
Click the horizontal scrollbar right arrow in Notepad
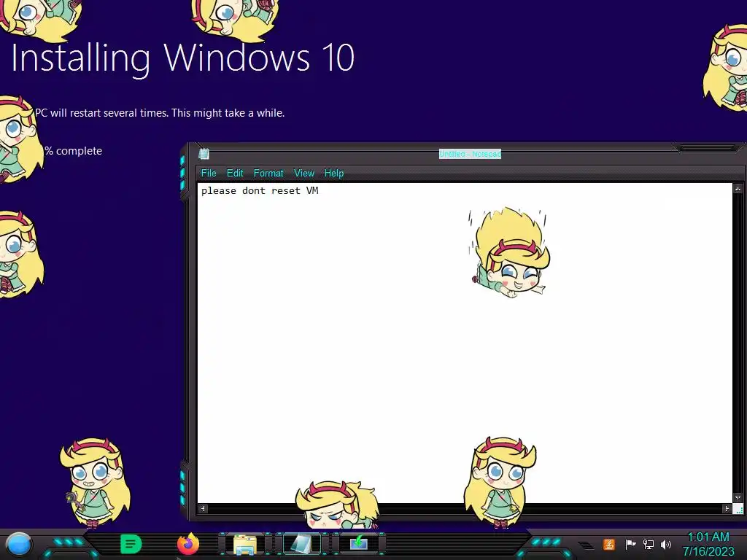(727, 508)
